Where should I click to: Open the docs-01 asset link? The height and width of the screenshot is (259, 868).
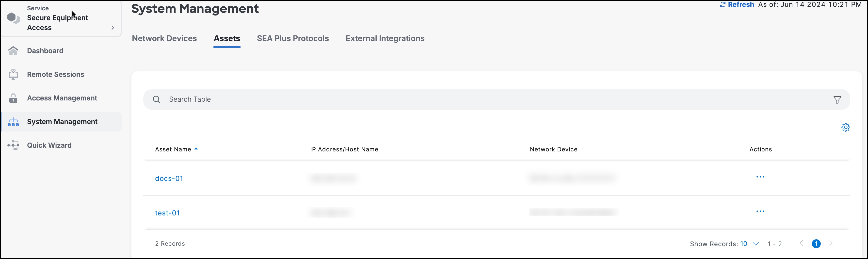[169, 178]
